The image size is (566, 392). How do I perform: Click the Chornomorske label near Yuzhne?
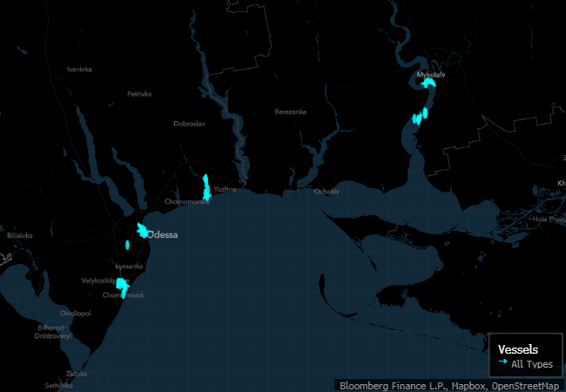(x=186, y=201)
